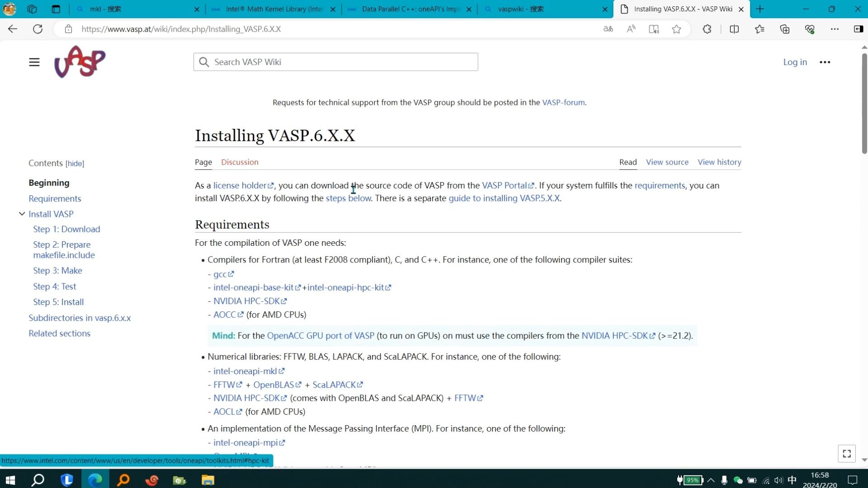Open the wiki hamburger menu
This screenshot has width=868, height=488.
[x=34, y=62]
